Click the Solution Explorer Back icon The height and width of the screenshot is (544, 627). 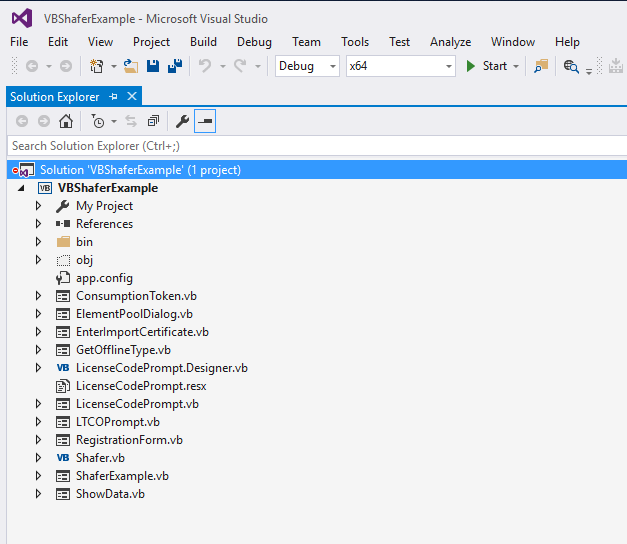click(x=22, y=121)
